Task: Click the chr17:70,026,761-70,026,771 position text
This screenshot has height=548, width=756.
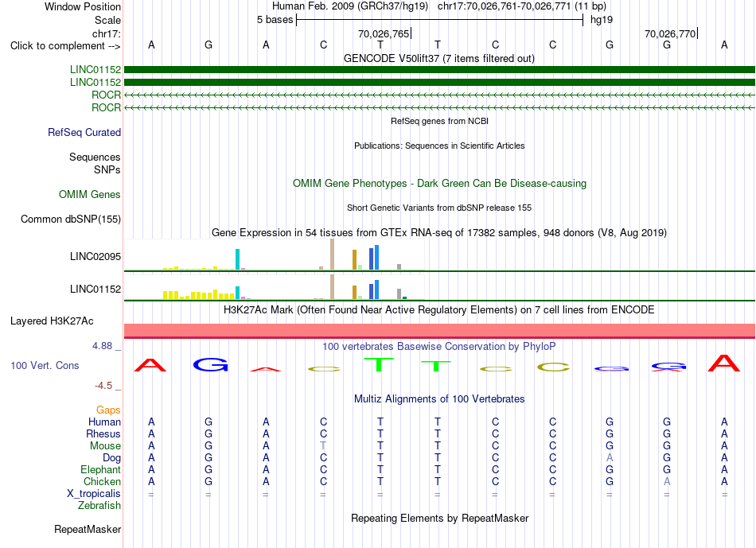Action: (504, 6)
